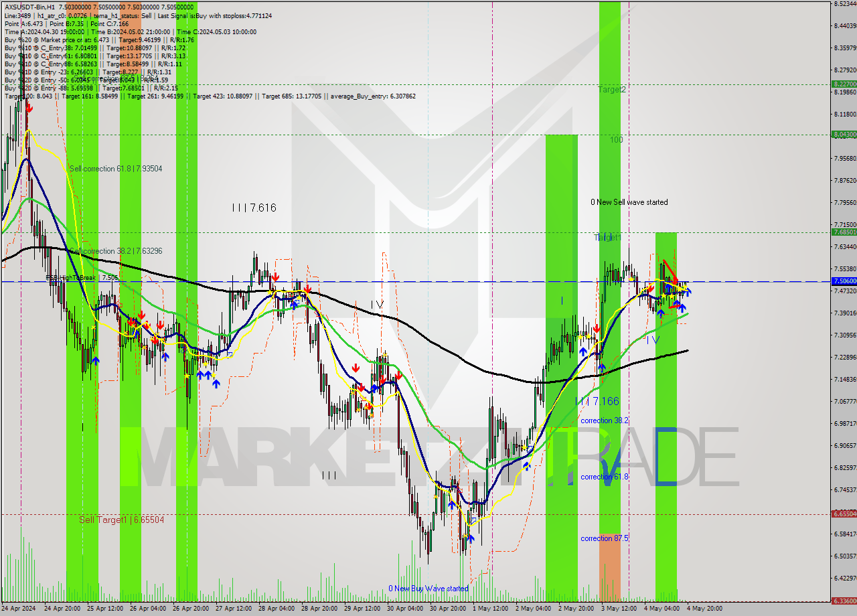Click the 'correction 38.2' label
The image size is (857, 616).
click(605, 420)
